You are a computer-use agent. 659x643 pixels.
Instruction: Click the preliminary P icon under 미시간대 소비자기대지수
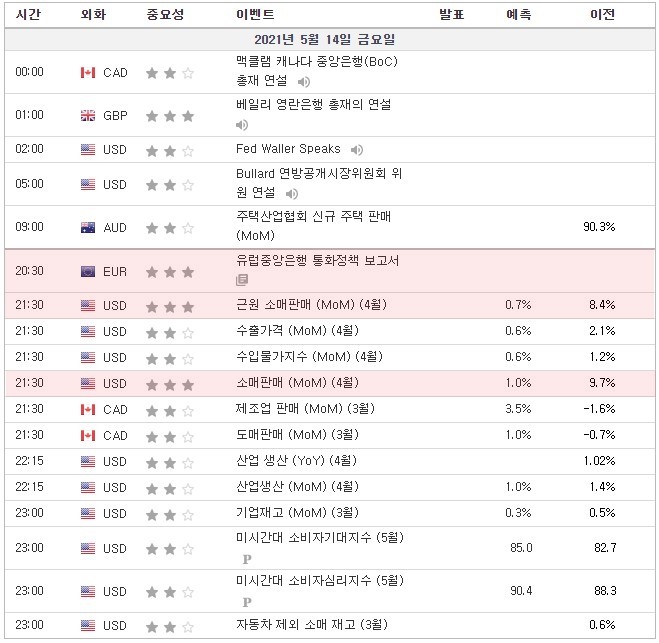pyautogui.click(x=245, y=559)
